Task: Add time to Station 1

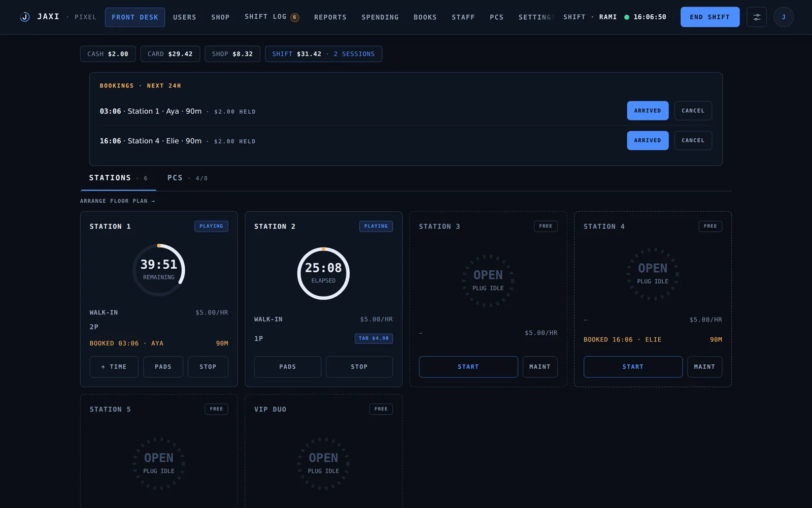Action: coord(114,367)
